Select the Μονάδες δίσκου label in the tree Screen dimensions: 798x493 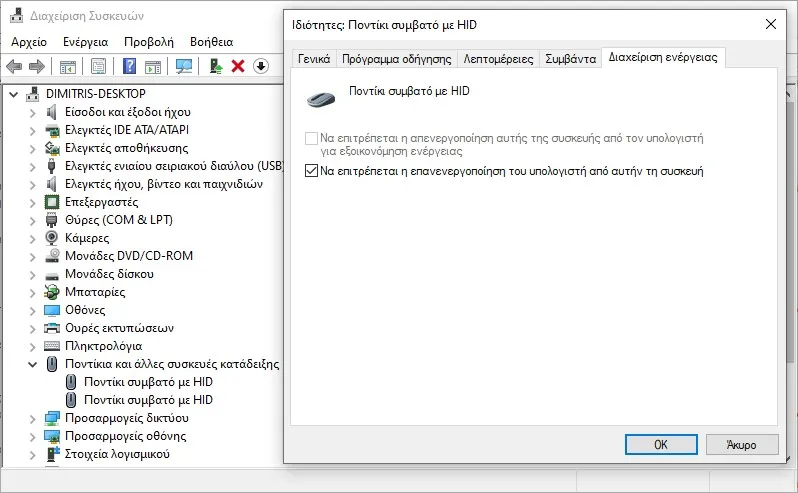pos(109,274)
